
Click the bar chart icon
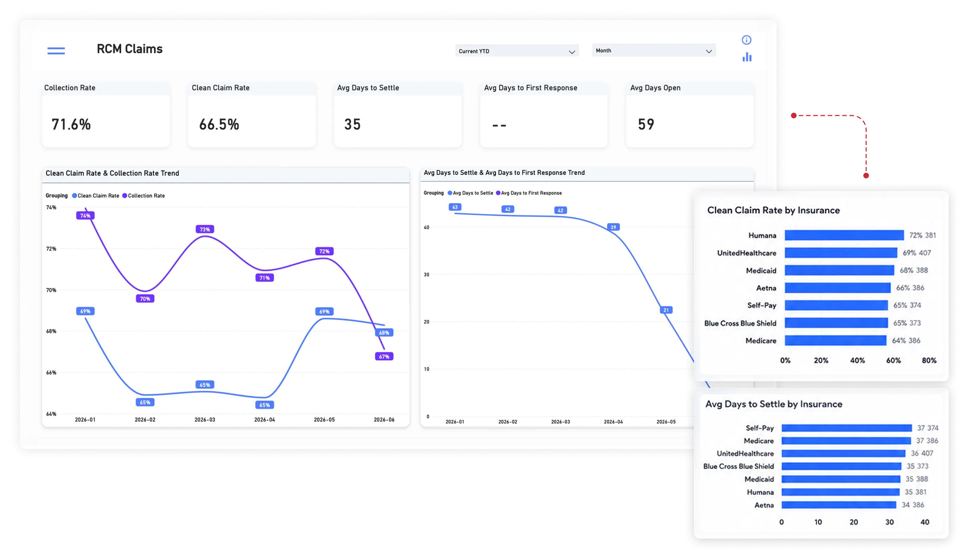(747, 57)
